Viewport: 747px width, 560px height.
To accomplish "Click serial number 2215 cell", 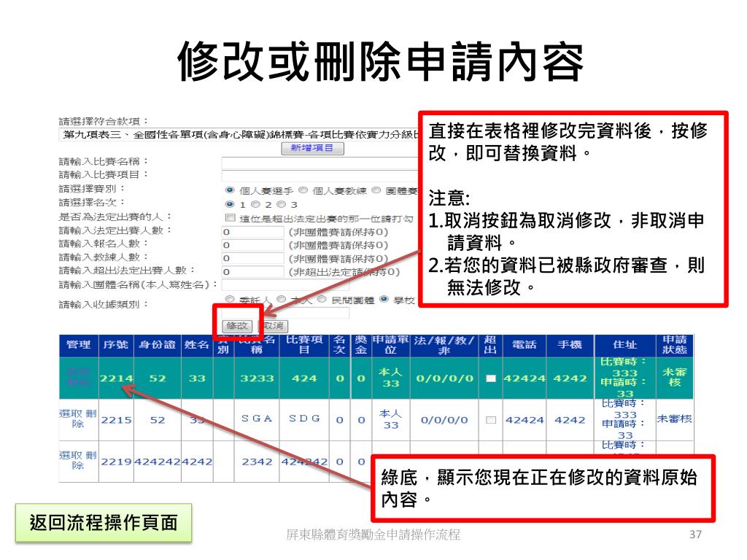I will [x=116, y=420].
